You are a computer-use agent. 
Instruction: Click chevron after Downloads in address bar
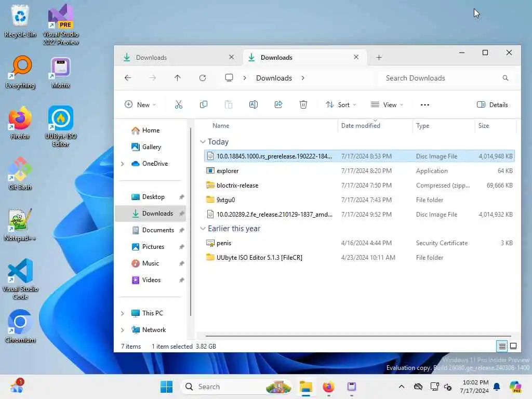tap(303, 78)
